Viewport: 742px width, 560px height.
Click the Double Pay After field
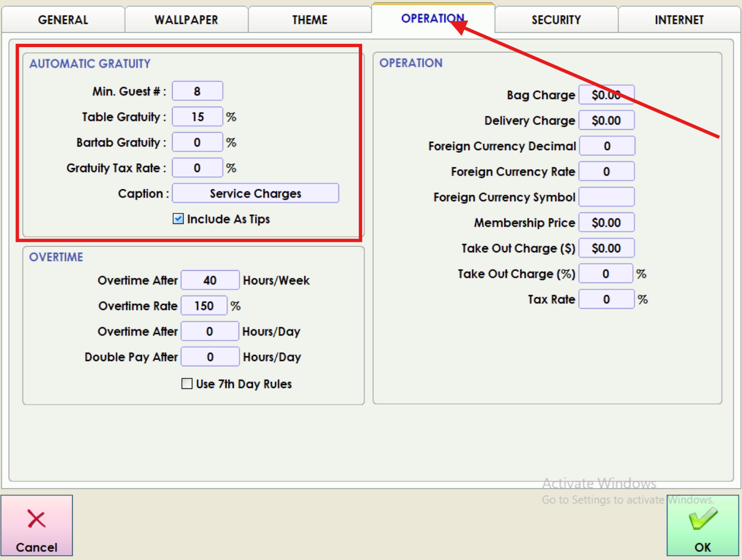tap(210, 356)
